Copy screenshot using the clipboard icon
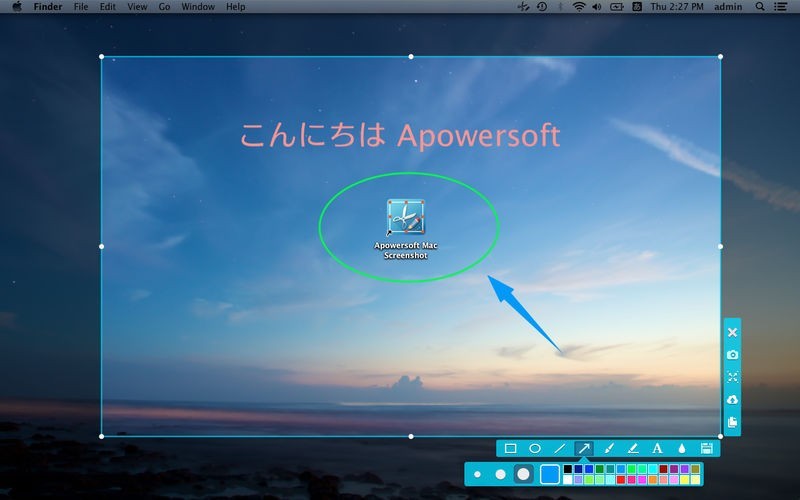The height and width of the screenshot is (500, 800). 732,422
